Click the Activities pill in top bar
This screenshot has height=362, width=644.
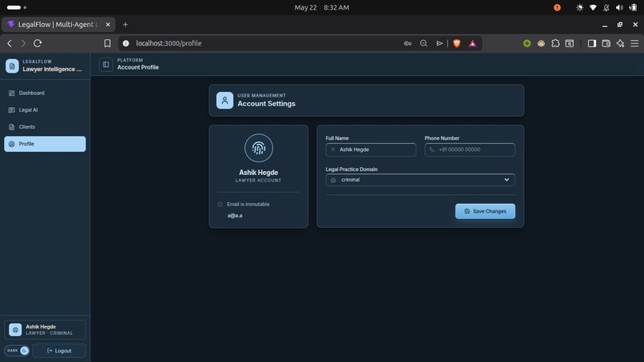click(17, 7)
